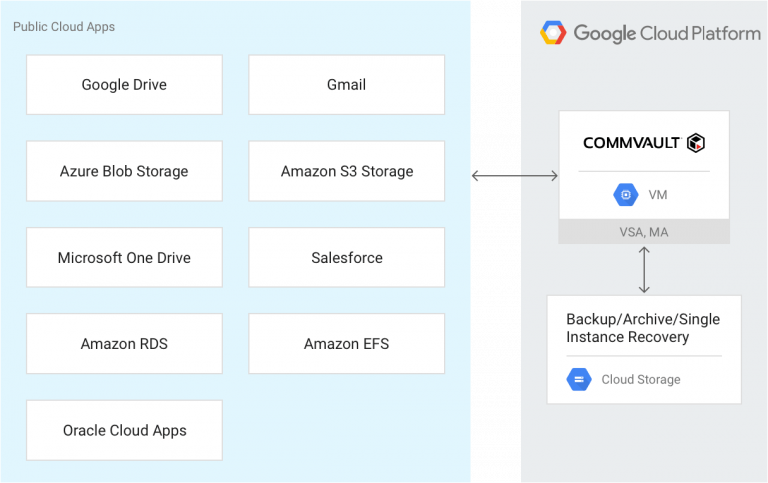The width and height of the screenshot is (768, 483).
Task: Click the COMMVAULT wordmark text
Action: point(632,143)
